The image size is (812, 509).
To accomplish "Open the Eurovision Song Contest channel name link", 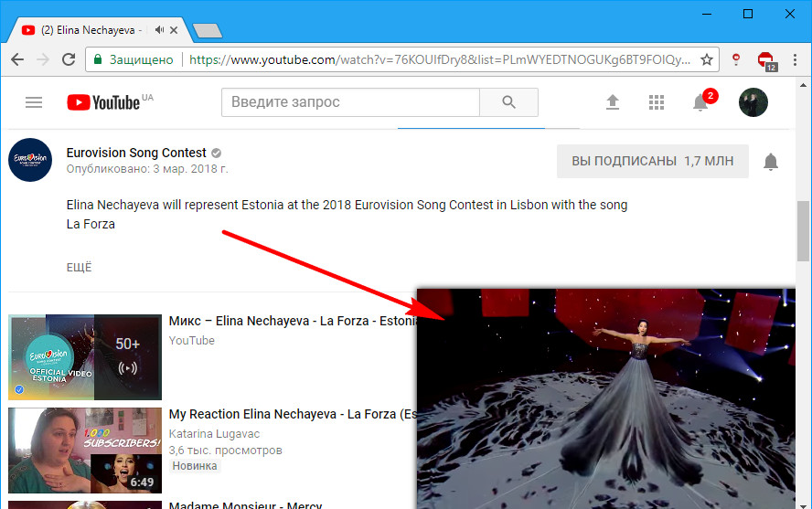I will [x=136, y=153].
